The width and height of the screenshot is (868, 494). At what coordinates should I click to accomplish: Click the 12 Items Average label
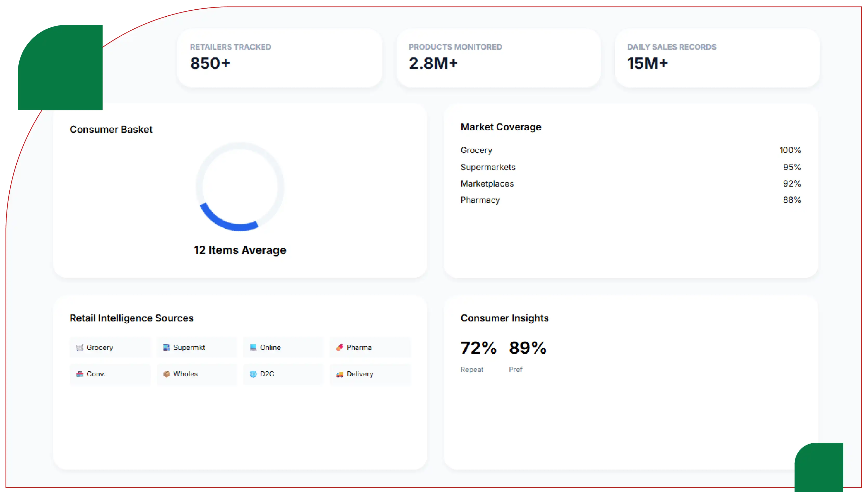tap(240, 250)
